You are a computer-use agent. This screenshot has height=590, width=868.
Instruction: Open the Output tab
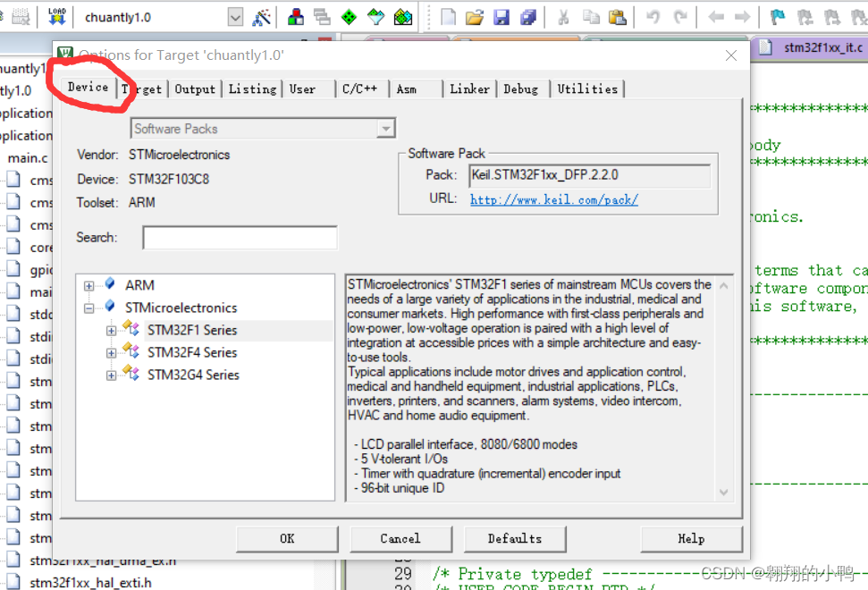(195, 89)
